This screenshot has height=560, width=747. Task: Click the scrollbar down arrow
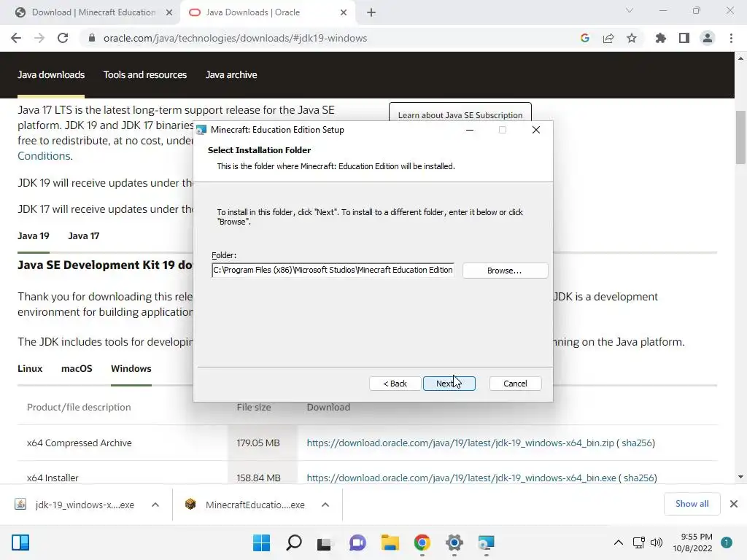tap(740, 477)
